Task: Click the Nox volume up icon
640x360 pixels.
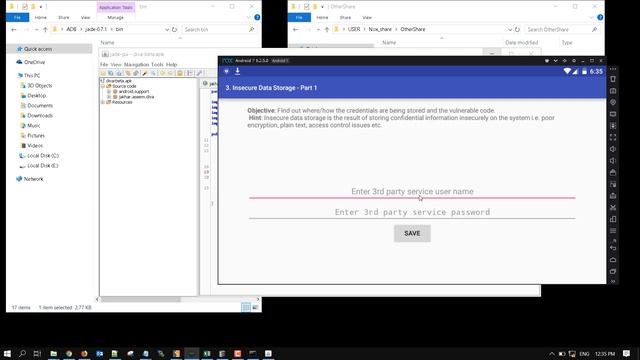Action: [613, 149]
